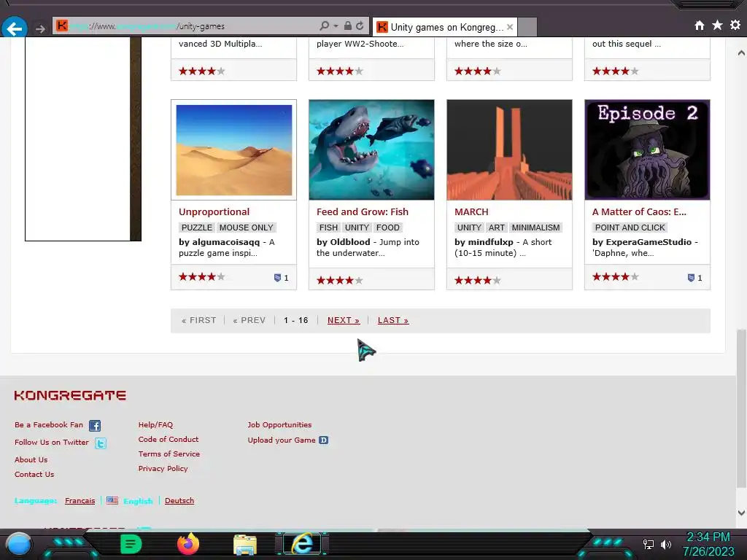Select the MINIMALISM tag
This screenshot has height=560, width=747.
click(x=535, y=227)
